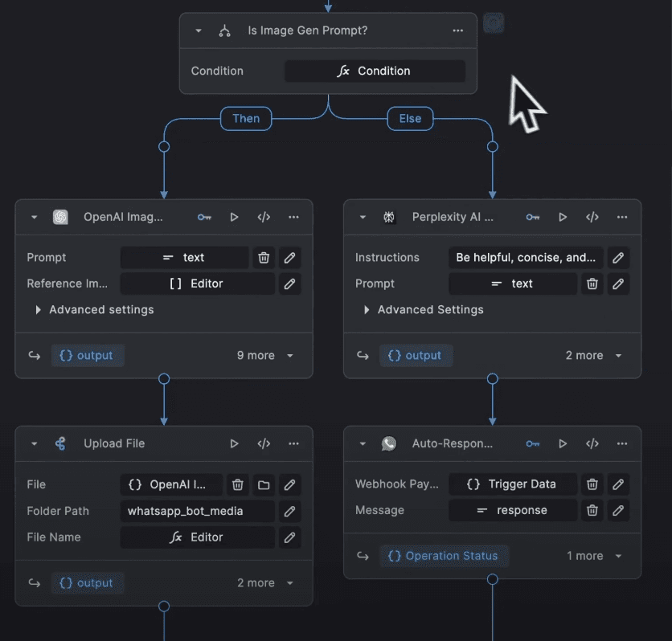The height and width of the screenshot is (641, 672).
Task: Open more options on Upload File node
Action: (293, 443)
